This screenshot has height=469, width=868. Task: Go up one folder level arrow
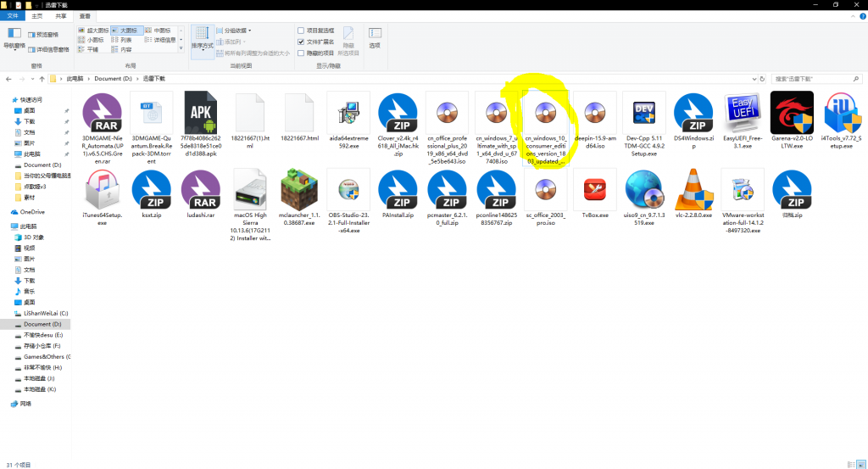click(x=42, y=79)
